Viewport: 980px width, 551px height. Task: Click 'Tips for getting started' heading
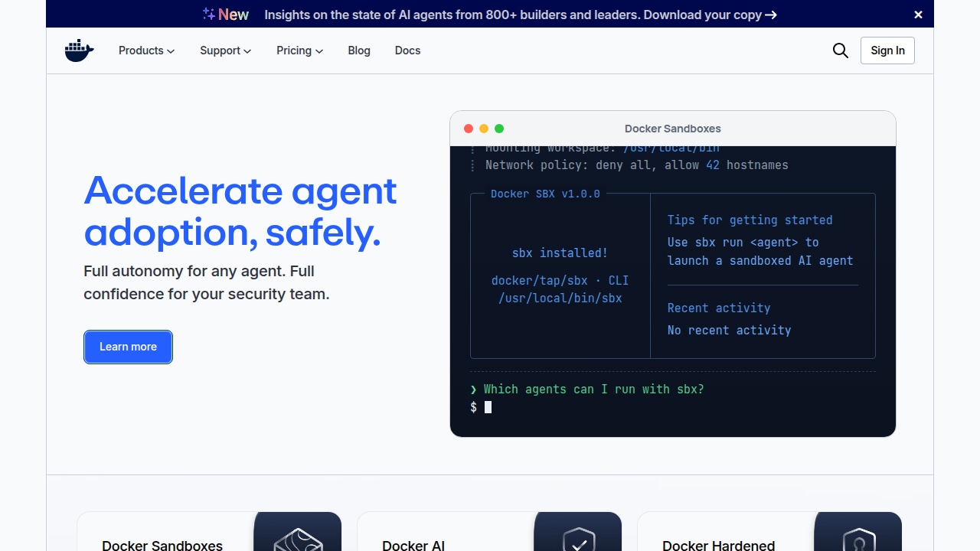point(750,220)
